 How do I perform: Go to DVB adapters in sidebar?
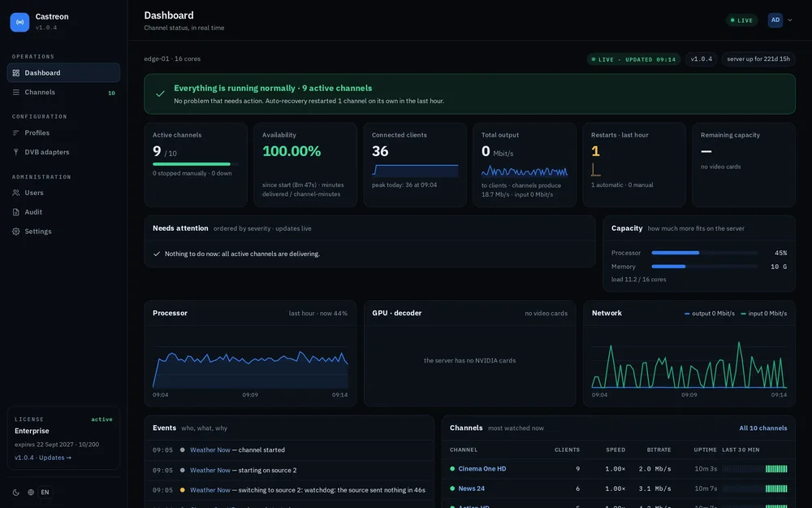63,152
